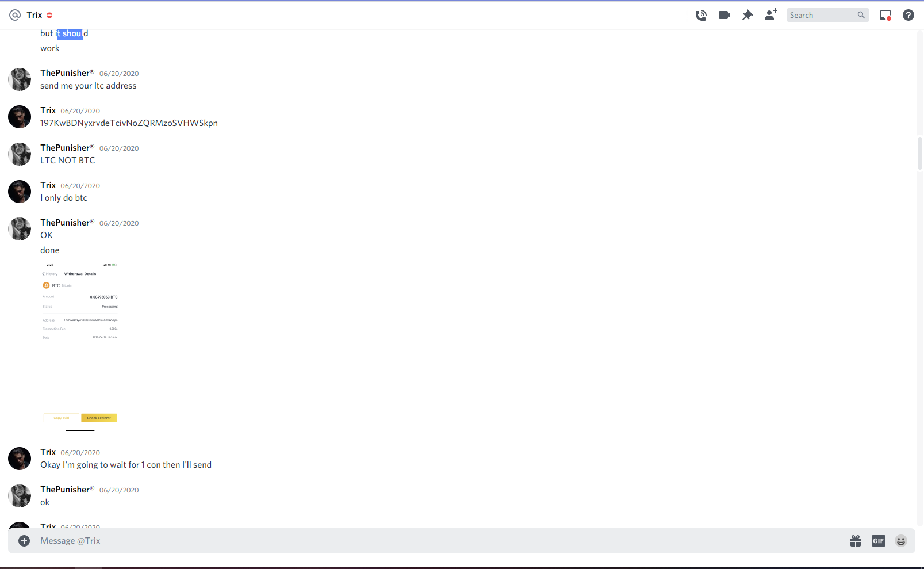Screen dimensions: 924x569
Task: Open the withdrawal details screenshot attachment
Action: point(80,346)
